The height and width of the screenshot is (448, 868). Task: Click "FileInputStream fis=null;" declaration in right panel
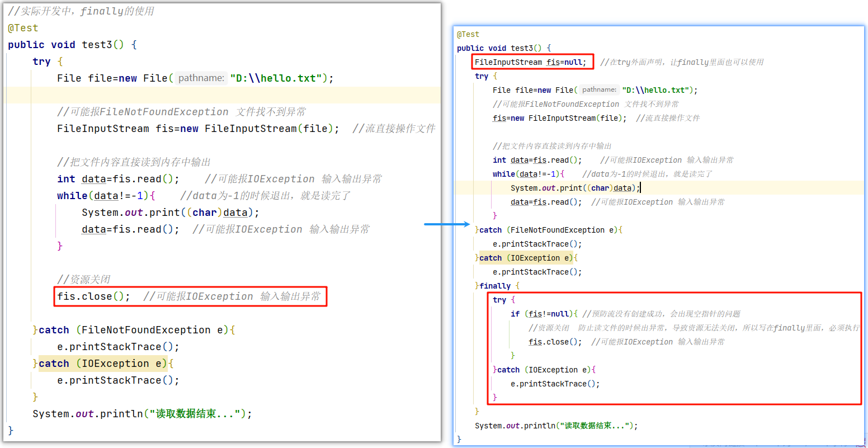pyautogui.click(x=531, y=62)
